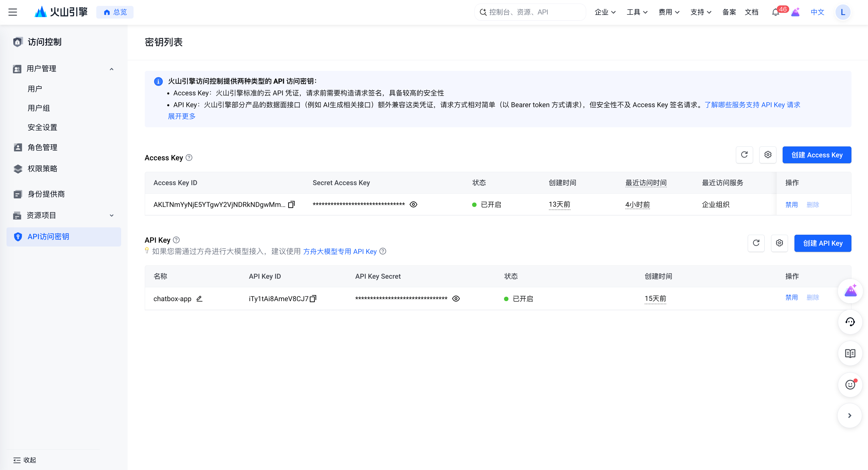Copy the API Key ID iTy1tAi8AmeV8CJ7
The height and width of the screenshot is (470, 868).
[313, 299]
